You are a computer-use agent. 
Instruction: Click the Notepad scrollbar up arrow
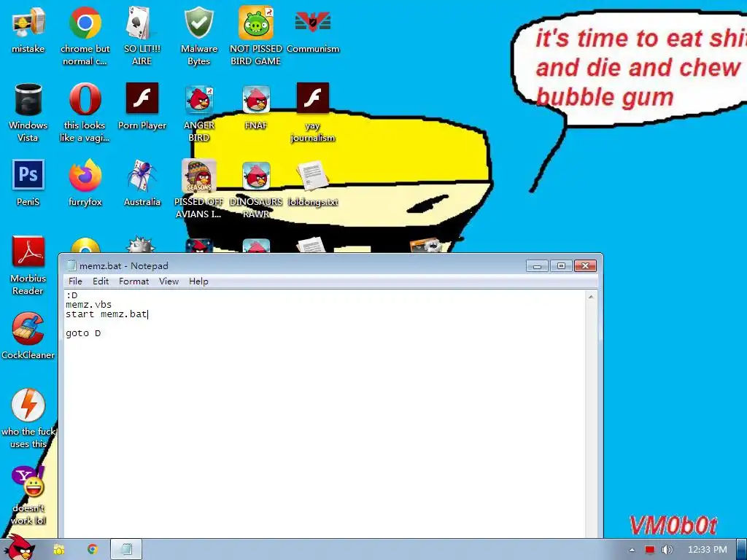click(x=591, y=297)
